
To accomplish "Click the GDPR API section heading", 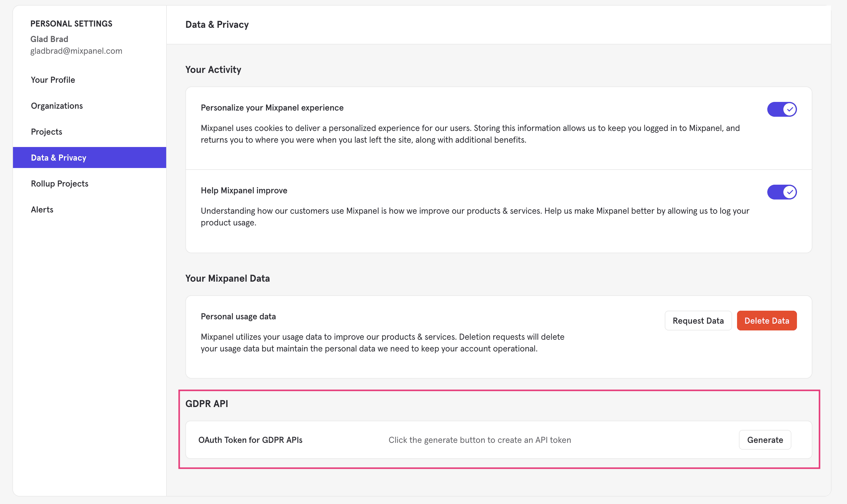I will (206, 403).
